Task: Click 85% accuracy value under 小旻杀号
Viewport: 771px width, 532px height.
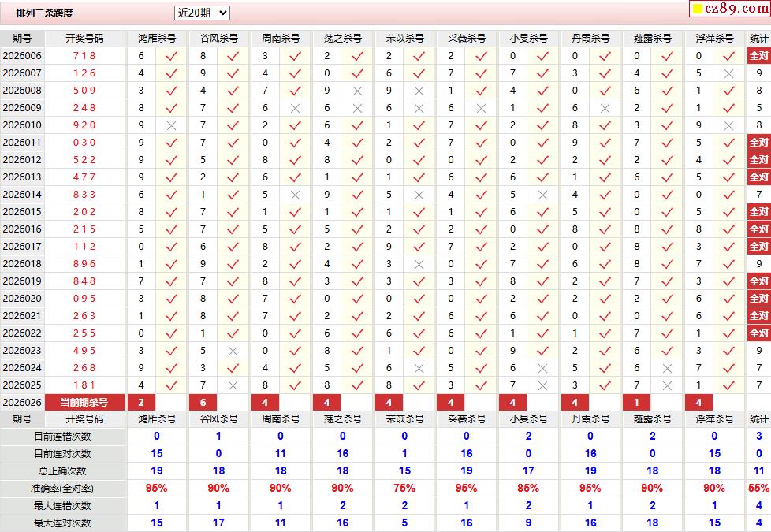Action: (x=528, y=488)
